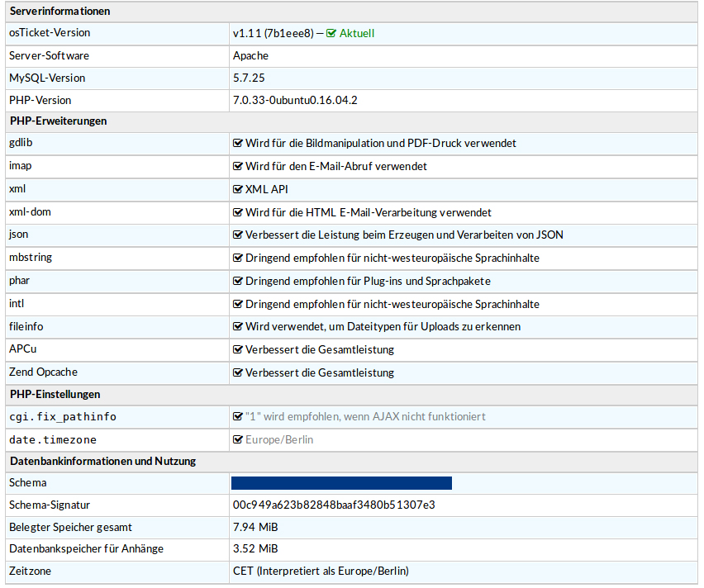Click the osTicket-Version label
Image resolution: width=704 pixels, height=588 pixels.
pyautogui.click(x=50, y=33)
